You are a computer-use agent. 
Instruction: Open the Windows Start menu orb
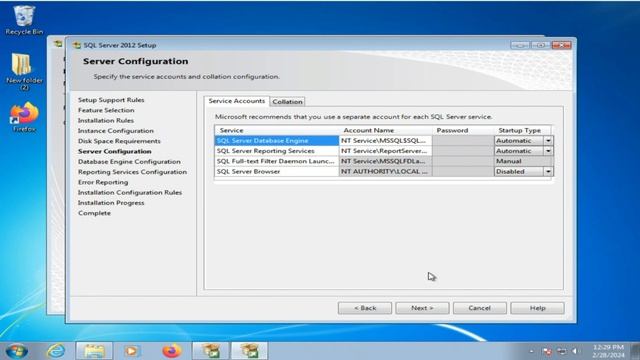pos(17,351)
